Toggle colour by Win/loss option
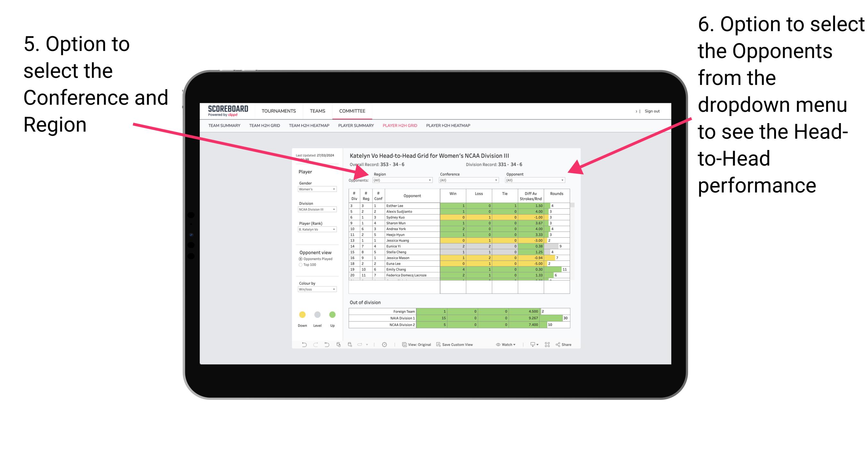The width and height of the screenshot is (868, 467). pyautogui.click(x=315, y=290)
